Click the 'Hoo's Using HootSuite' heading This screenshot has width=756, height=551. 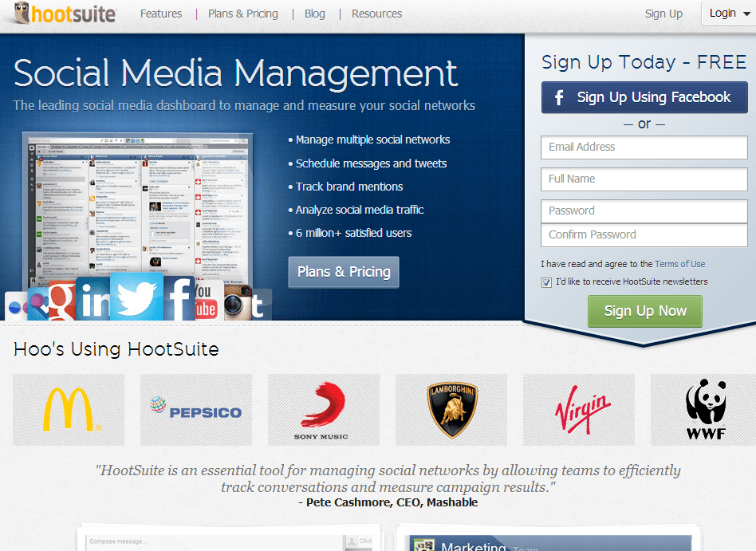click(116, 349)
